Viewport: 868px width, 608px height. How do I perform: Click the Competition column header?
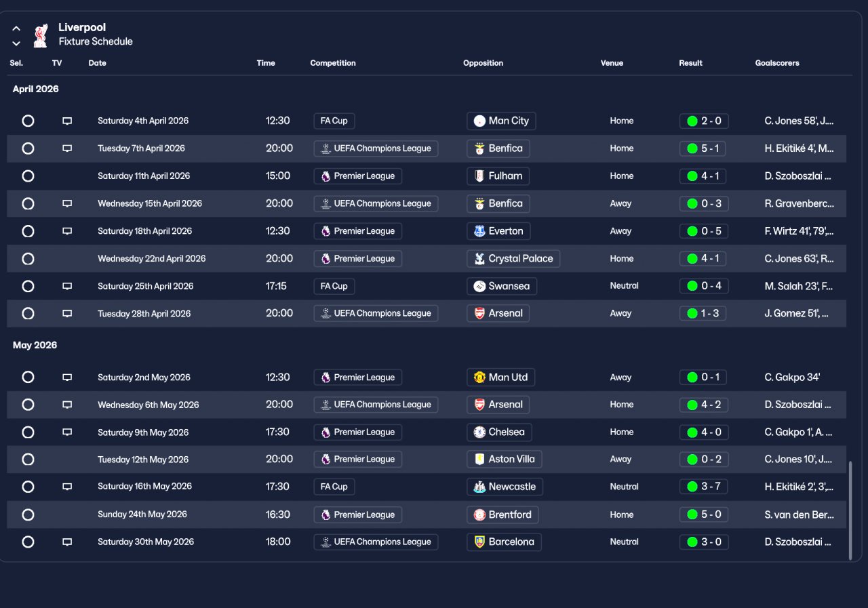point(333,63)
